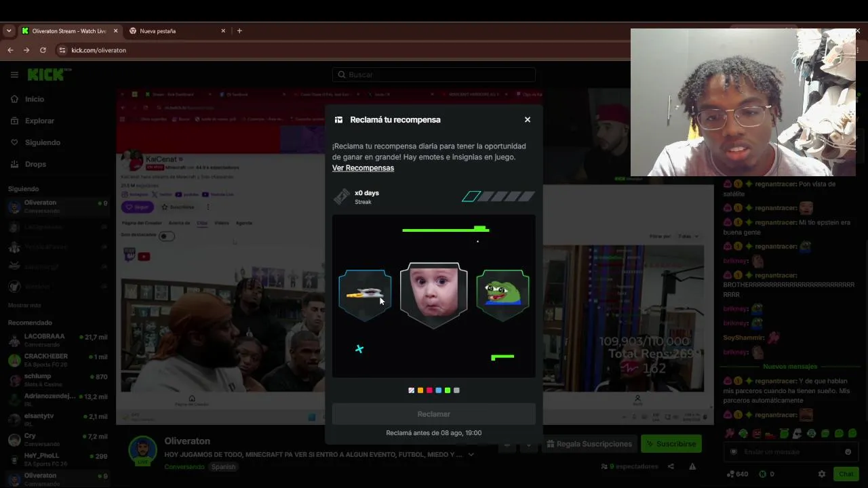This screenshot has width=868, height=488.
Task: Open the Conversando category link
Action: pos(184,467)
